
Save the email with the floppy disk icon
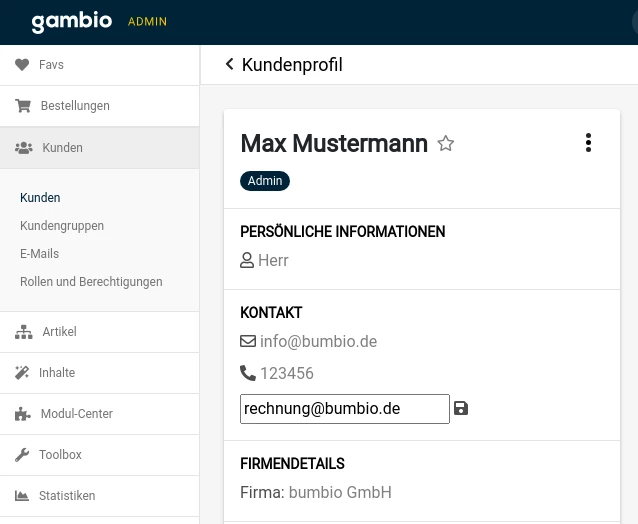pyautogui.click(x=461, y=408)
